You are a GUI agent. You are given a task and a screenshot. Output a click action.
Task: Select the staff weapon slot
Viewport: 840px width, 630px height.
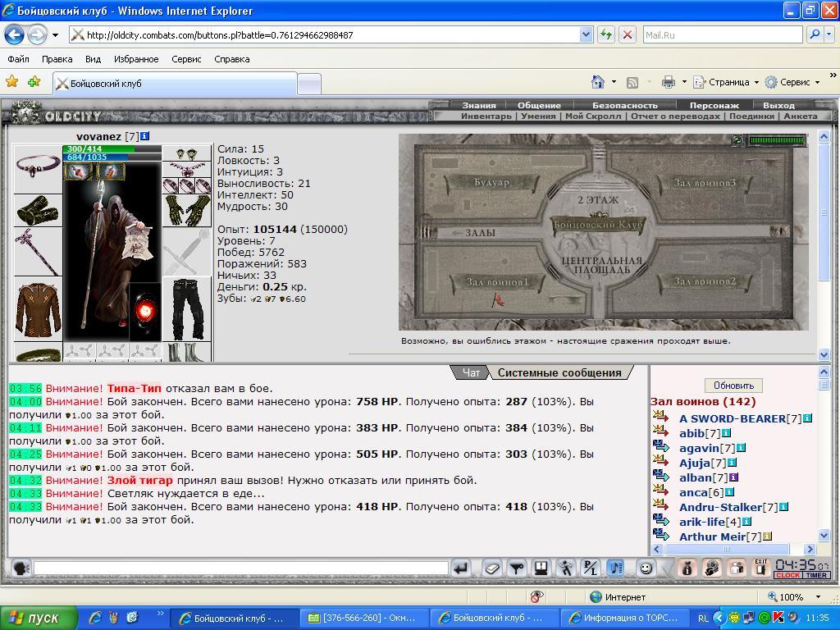[38, 252]
